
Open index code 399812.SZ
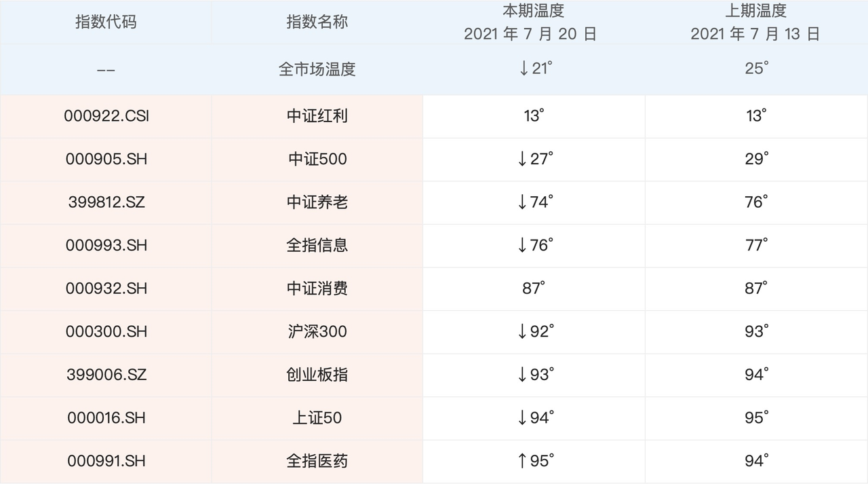(106, 202)
